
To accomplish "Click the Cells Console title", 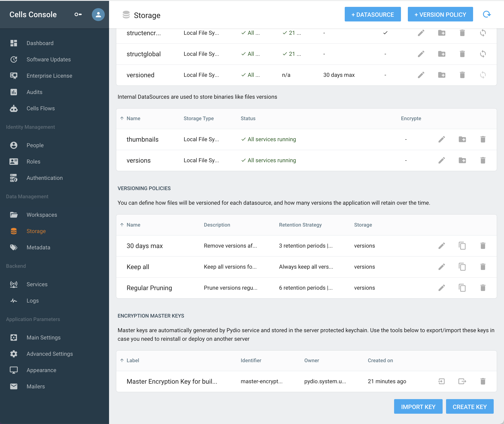I will (x=33, y=14).
